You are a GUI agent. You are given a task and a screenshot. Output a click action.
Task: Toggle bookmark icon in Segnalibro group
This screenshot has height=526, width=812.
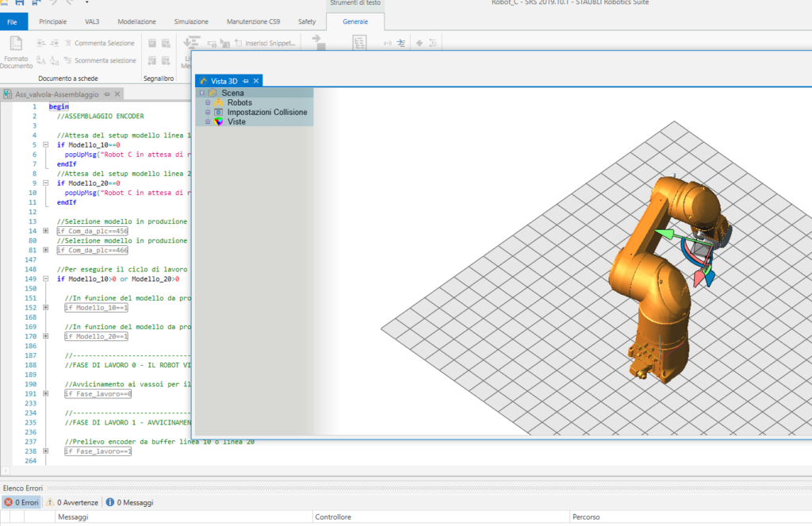pos(152,43)
